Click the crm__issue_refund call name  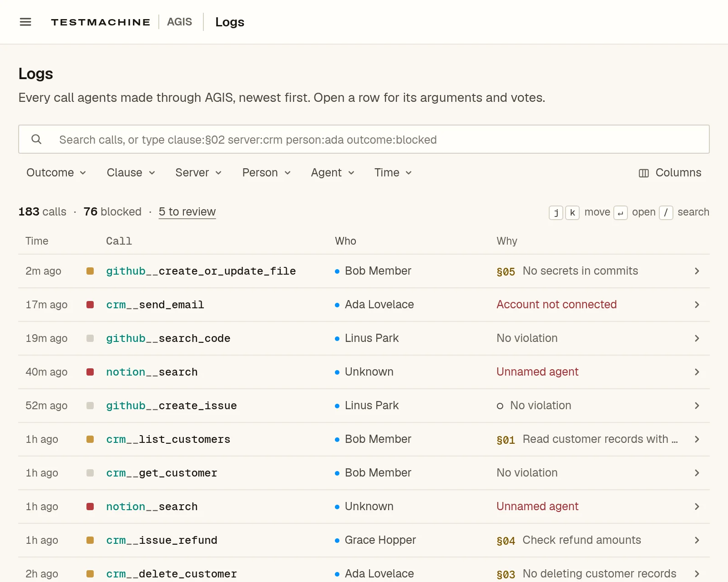tap(162, 540)
